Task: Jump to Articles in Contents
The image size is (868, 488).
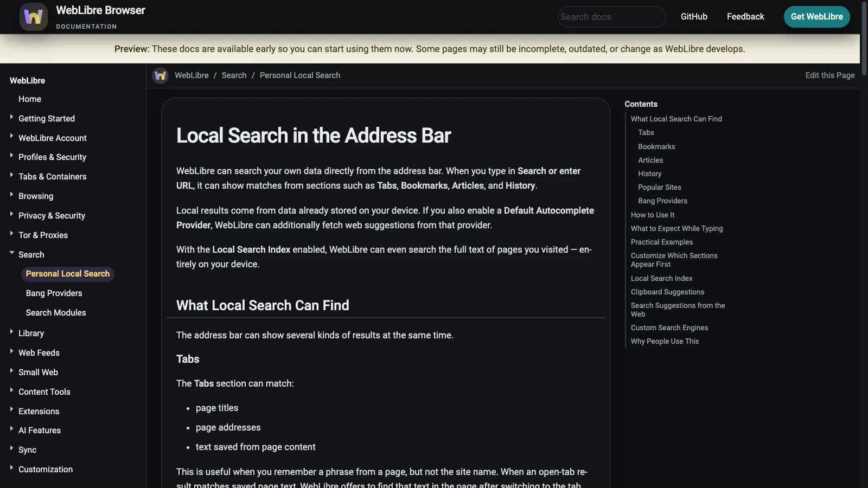Action: (x=650, y=160)
